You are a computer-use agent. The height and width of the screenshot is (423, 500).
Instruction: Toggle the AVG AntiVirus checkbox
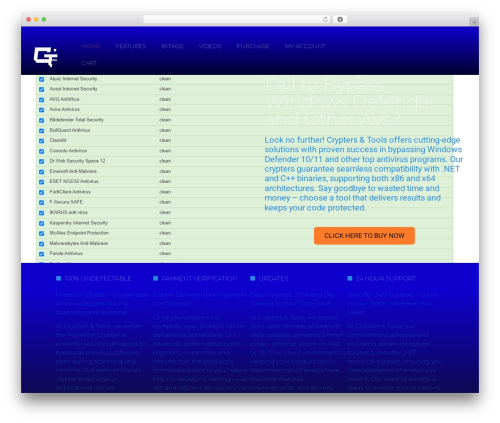pyautogui.click(x=42, y=100)
